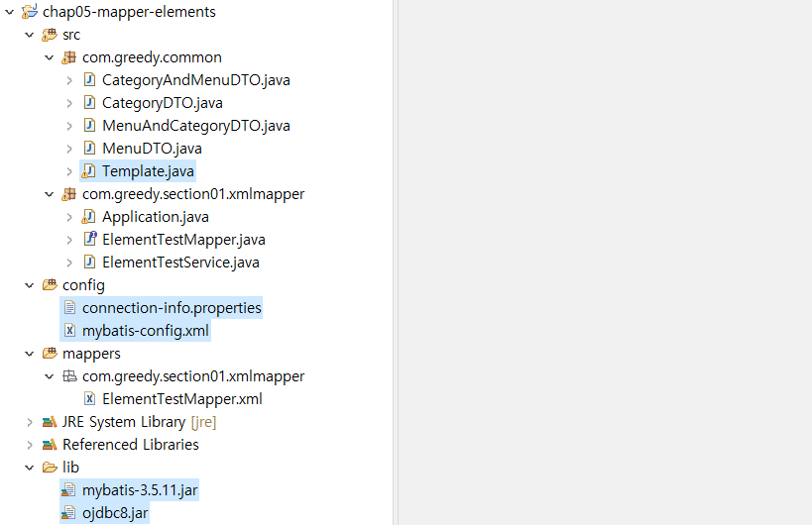Click the panel sash beside the tree
This screenshot has height=525, width=812.
pyautogui.click(x=396, y=262)
